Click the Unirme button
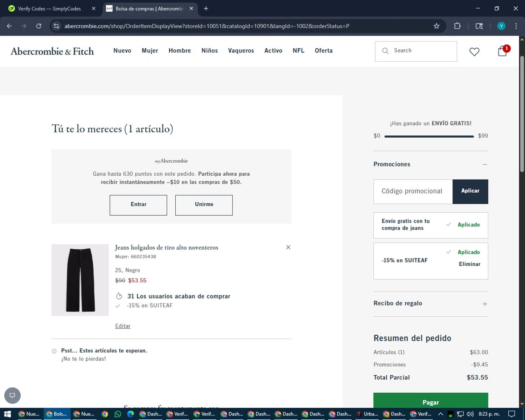The width and height of the screenshot is (525, 420). pyautogui.click(x=204, y=205)
